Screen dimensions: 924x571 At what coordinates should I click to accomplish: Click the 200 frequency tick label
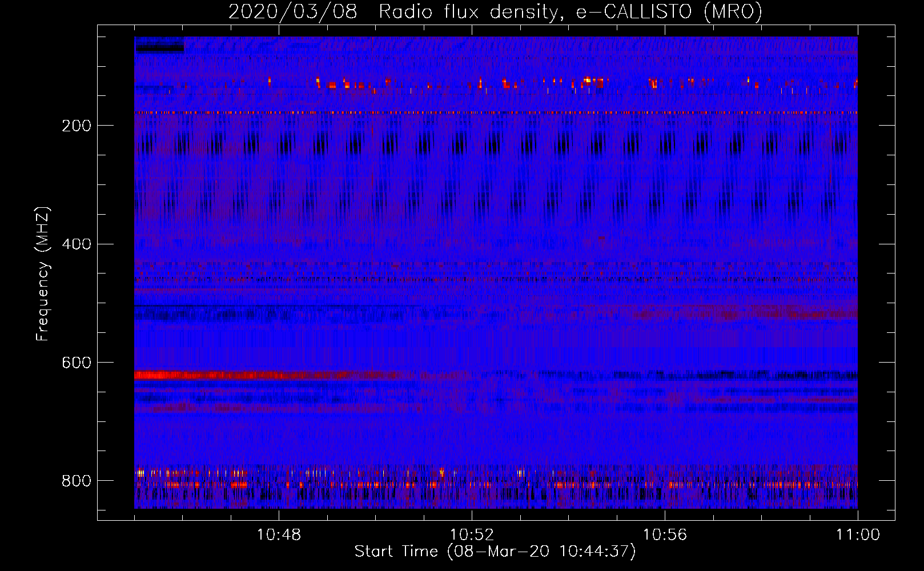[77, 126]
